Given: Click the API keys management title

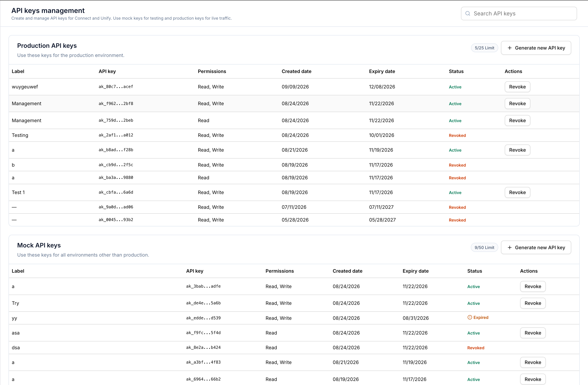Looking at the screenshot, I should pos(48,11).
